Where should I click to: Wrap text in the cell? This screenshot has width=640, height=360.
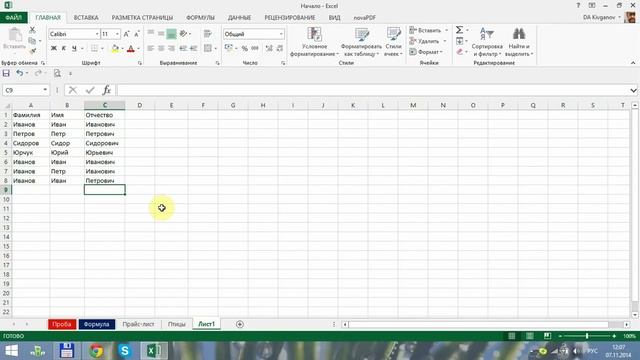pyautogui.click(x=207, y=34)
